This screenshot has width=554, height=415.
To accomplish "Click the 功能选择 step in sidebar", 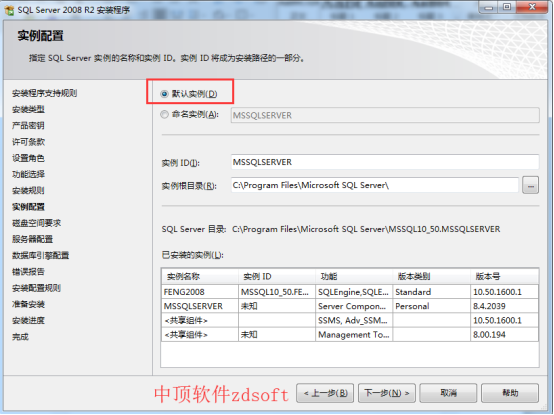I will click(28, 174).
